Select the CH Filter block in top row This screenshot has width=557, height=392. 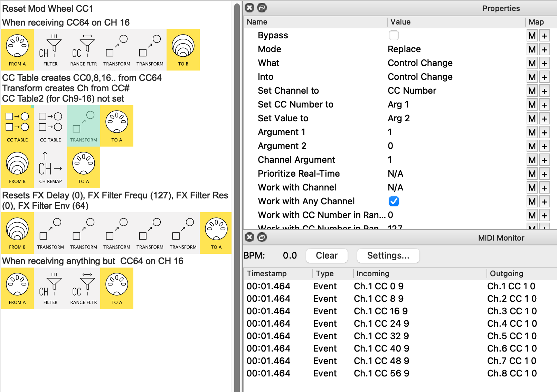pos(50,50)
